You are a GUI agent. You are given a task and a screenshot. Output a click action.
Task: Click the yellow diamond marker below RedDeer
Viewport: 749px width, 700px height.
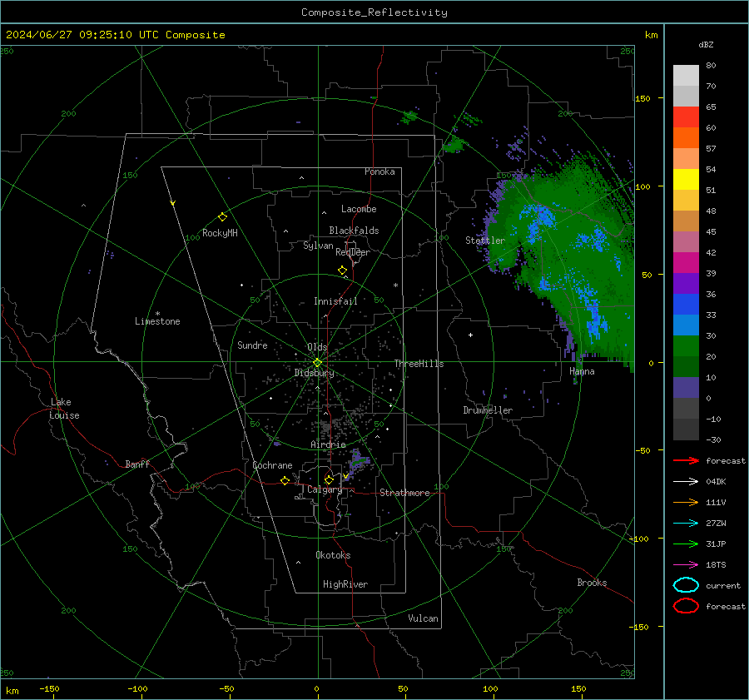point(343,271)
